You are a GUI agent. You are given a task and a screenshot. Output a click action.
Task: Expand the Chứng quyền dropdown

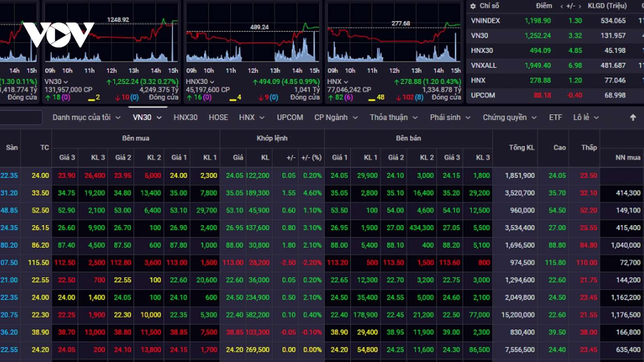[x=510, y=117]
